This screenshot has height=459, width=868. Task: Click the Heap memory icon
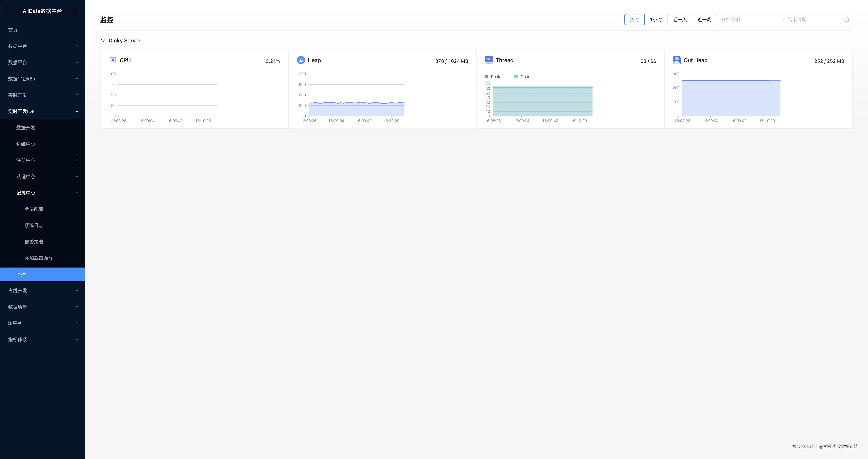[301, 60]
